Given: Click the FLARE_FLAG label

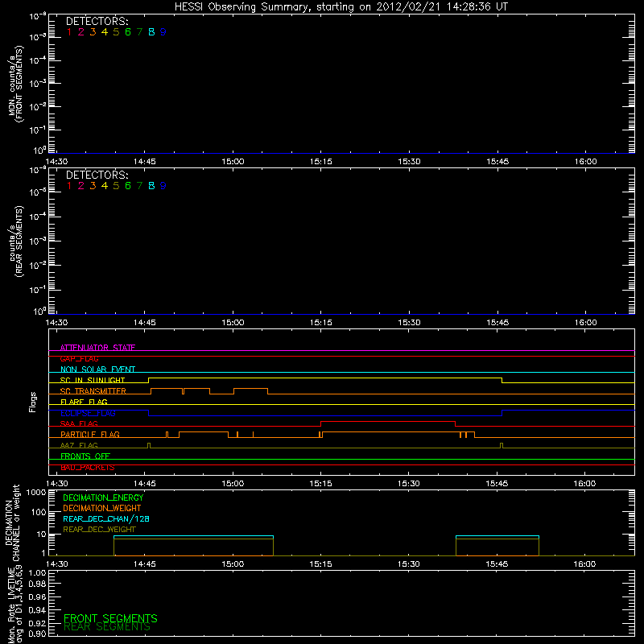Looking at the screenshot, I should tap(84, 402).
